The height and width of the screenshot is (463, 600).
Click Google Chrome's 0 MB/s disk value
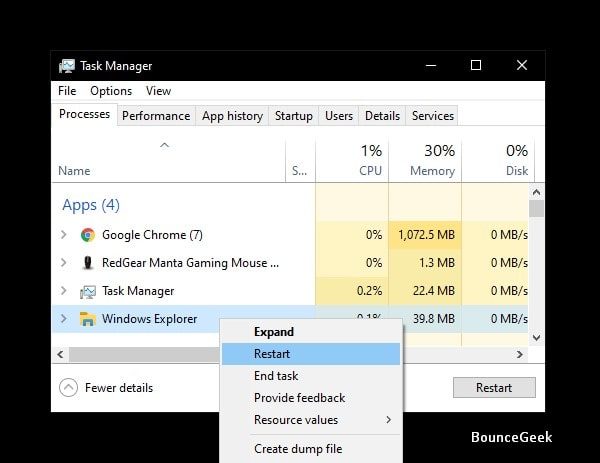[509, 235]
